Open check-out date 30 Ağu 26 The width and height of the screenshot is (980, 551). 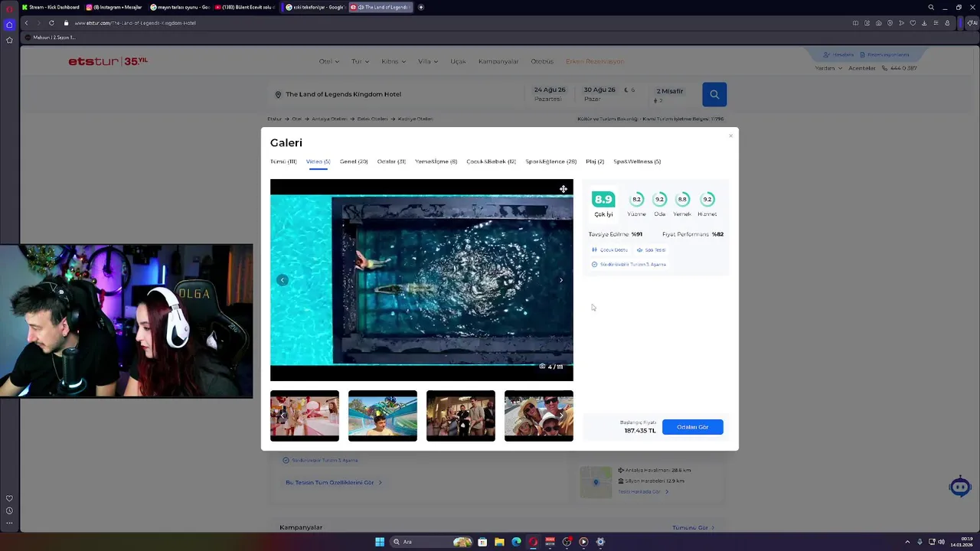(x=599, y=94)
